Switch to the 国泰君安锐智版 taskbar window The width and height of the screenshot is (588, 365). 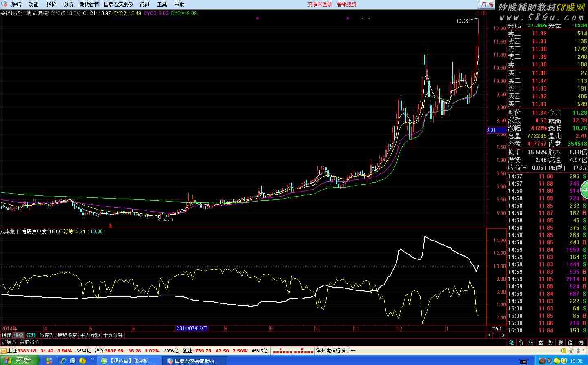click(195, 361)
